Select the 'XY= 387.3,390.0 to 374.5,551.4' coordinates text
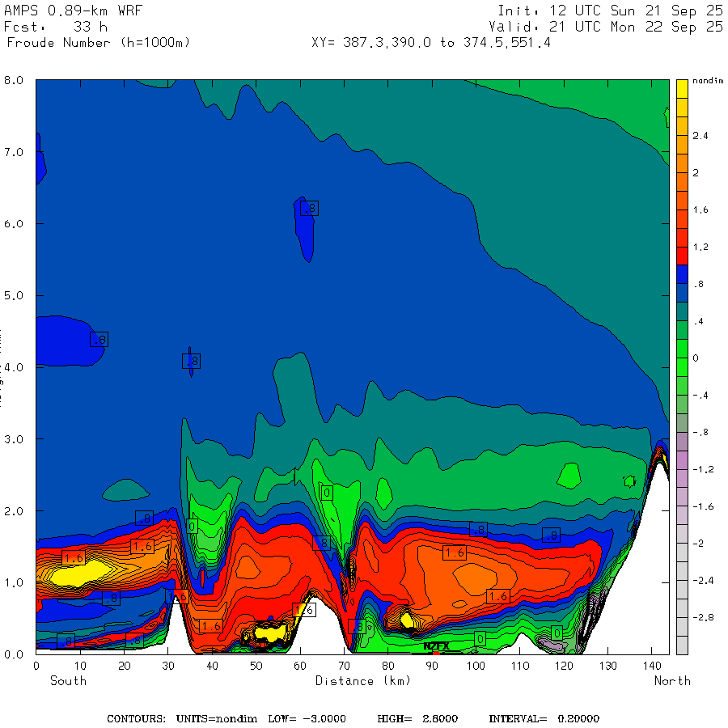728x728 pixels. click(431, 43)
